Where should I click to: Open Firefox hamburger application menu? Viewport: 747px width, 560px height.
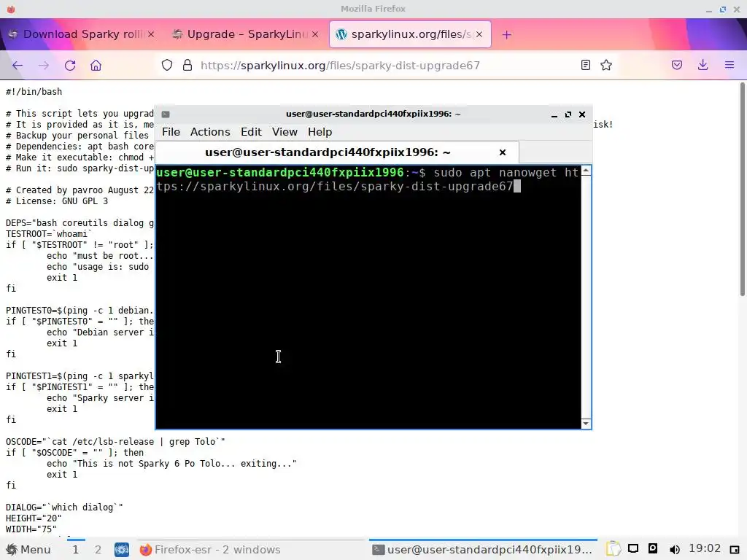729,65
